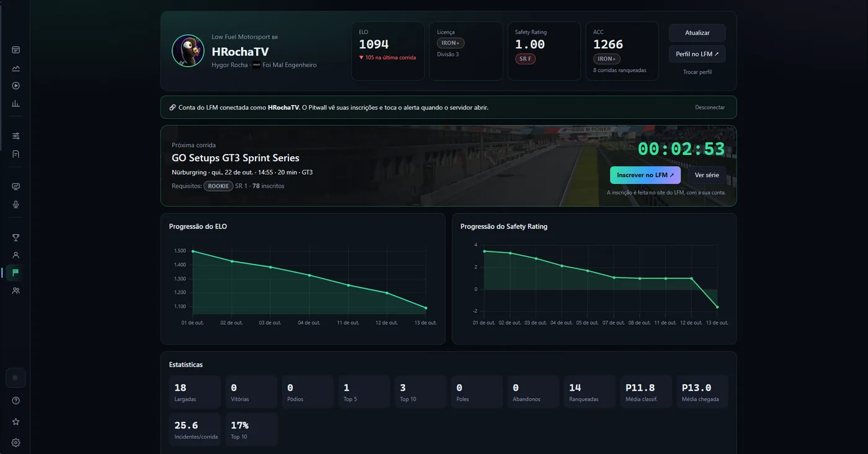Viewport: 868px width, 454px height.
Task: Click the play circle icon in the sidebar
Action: point(16,85)
